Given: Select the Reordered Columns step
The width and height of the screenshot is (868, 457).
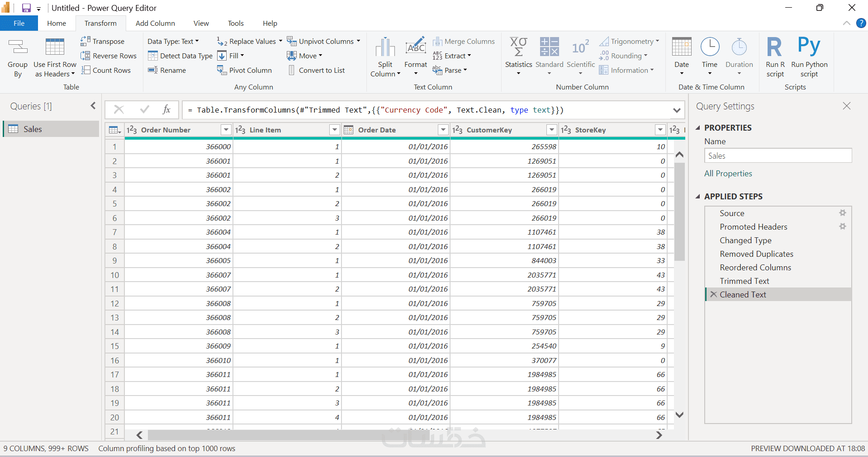Looking at the screenshot, I should pyautogui.click(x=778, y=267).
